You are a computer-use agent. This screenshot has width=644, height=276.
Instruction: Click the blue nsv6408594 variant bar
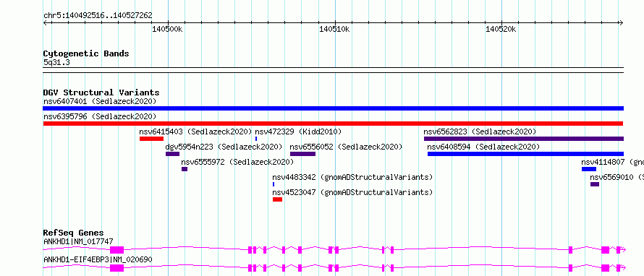click(x=525, y=154)
